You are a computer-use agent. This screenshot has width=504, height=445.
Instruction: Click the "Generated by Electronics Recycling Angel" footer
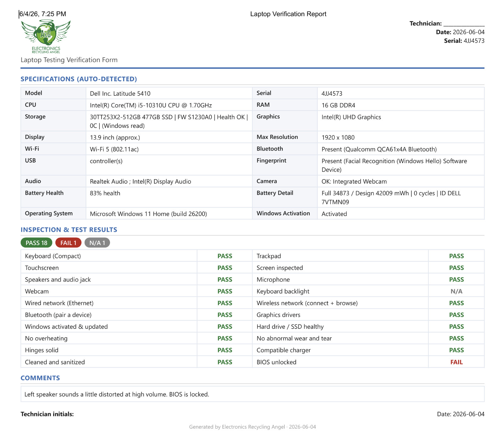tap(253, 427)
